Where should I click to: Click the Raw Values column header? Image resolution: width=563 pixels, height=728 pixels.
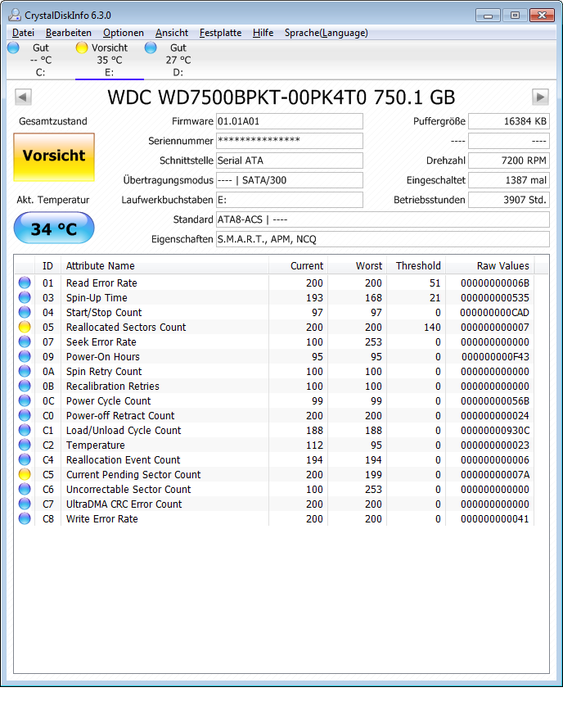point(489,266)
